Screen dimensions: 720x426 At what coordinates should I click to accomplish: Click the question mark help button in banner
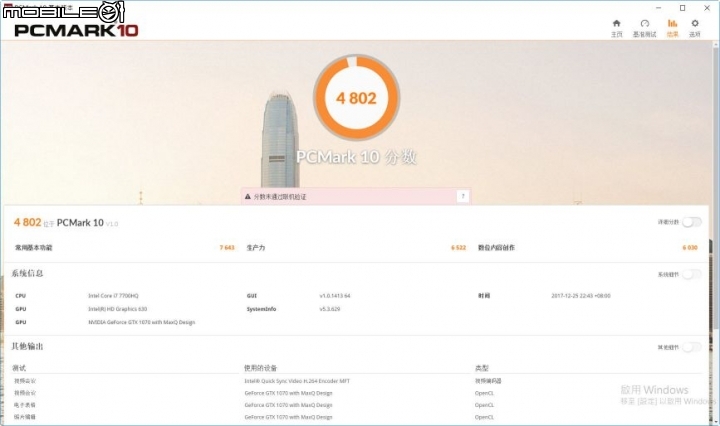pyautogui.click(x=463, y=196)
